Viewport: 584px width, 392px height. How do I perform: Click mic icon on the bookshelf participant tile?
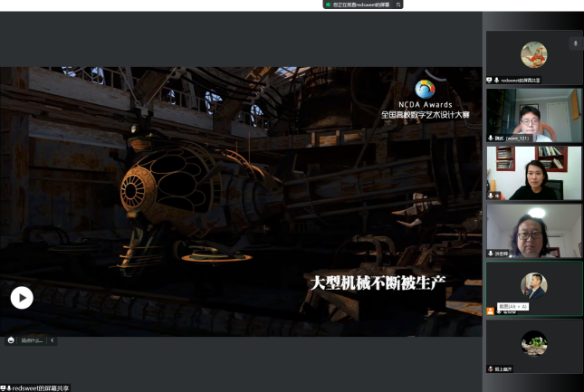491,196
